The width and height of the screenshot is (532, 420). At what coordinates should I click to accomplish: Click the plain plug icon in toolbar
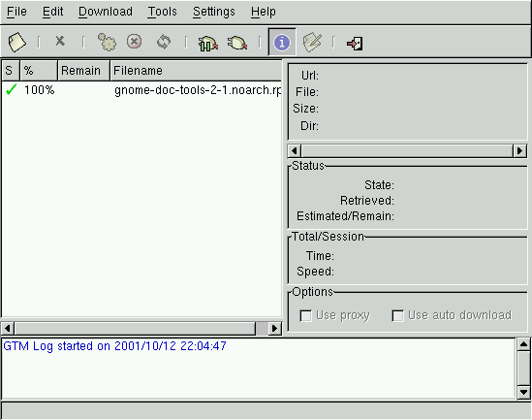tap(237, 43)
